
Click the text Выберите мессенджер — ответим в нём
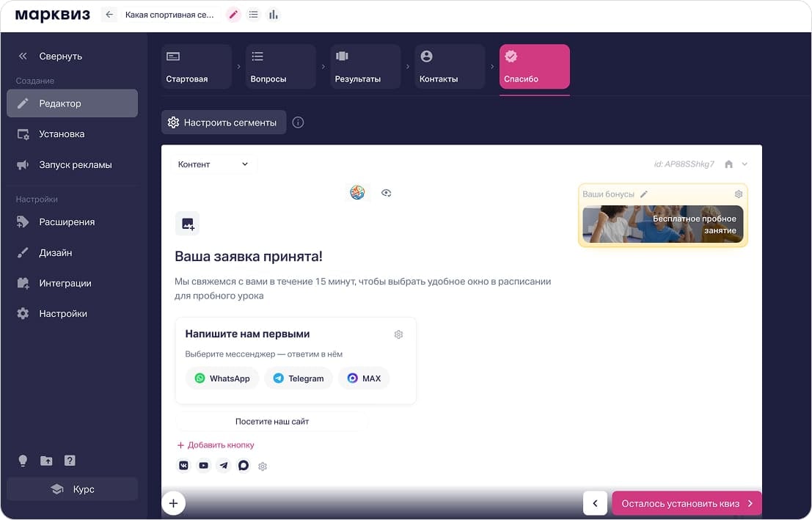(263, 354)
